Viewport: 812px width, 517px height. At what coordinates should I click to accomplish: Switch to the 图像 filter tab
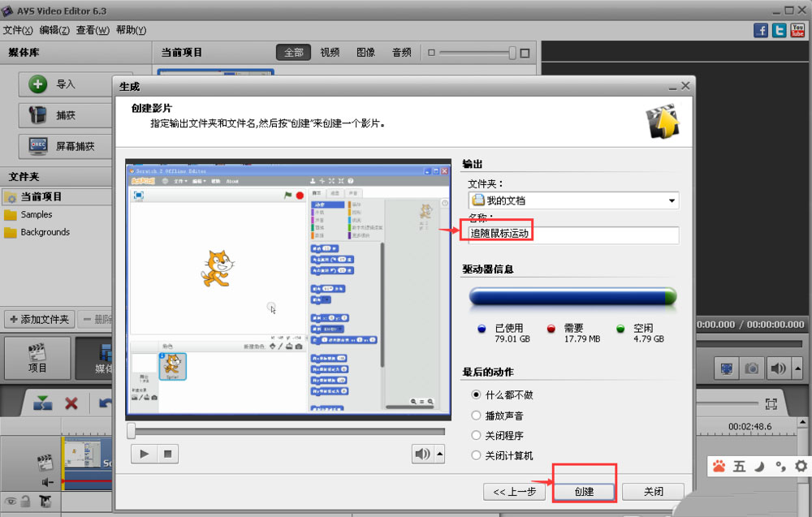pos(365,52)
